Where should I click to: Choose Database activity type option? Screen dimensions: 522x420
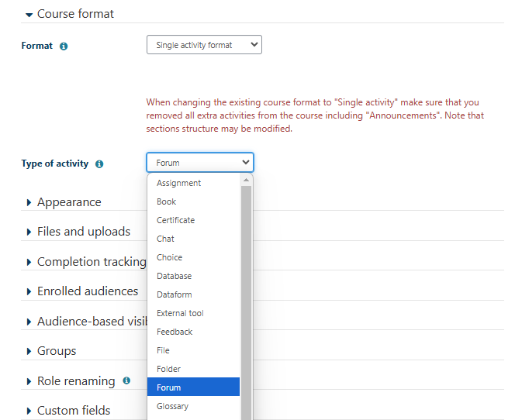(x=174, y=276)
